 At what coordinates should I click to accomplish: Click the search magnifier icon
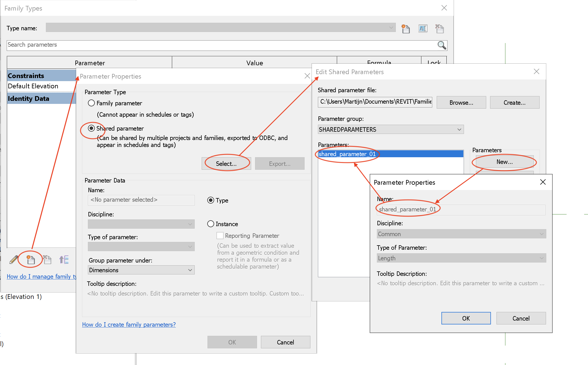click(x=442, y=45)
